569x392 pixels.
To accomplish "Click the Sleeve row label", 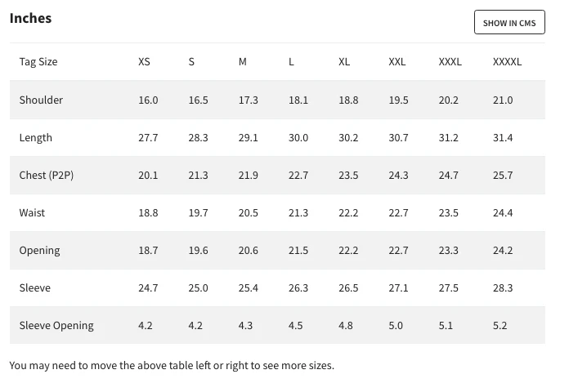I will coord(35,287).
